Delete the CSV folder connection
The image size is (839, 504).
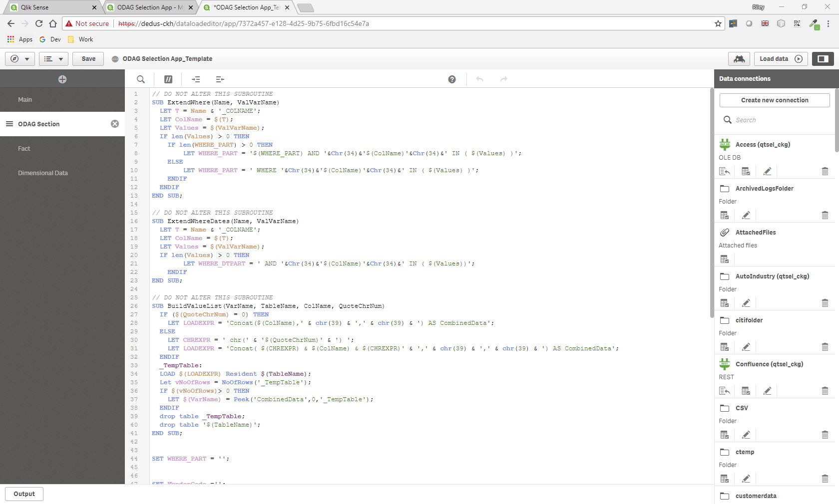tap(825, 435)
